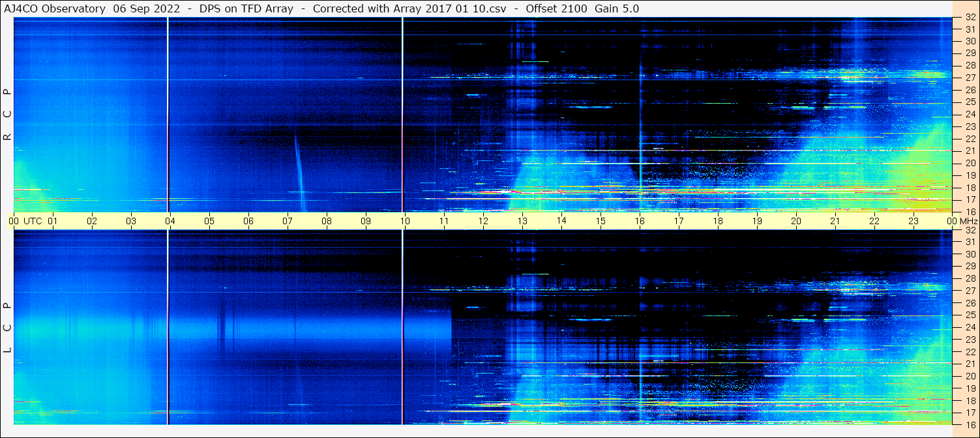The height and width of the screenshot is (438, 980).
Task: Click the MHz unit label at the axis end
Action: coord(967,221)
